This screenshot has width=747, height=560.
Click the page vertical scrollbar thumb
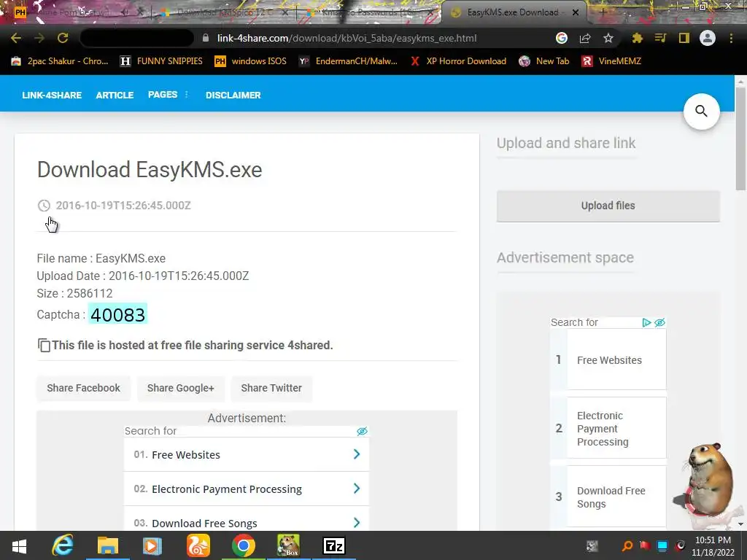tap(740, 138)
